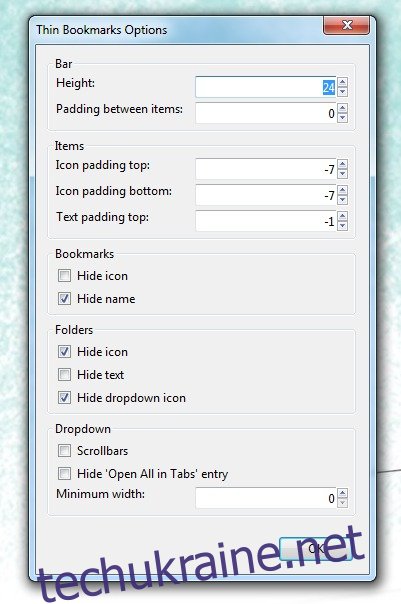Focus the Icon padding top field

tap(266, 169)
